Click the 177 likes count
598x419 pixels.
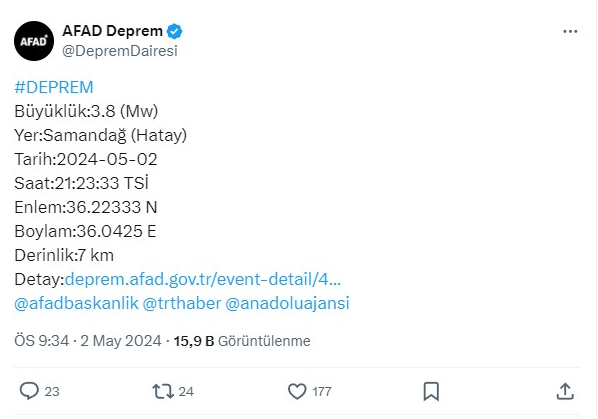pos(322,392)
